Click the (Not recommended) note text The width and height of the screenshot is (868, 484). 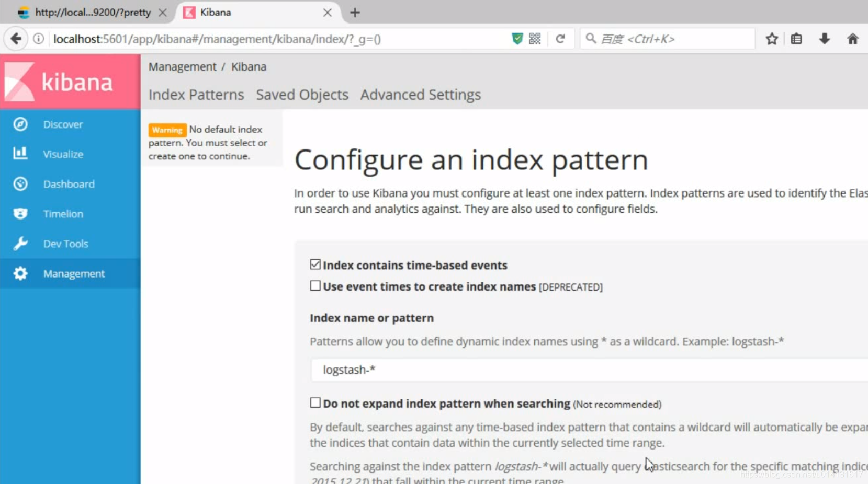pyautogui.click(x=617, y=405)
